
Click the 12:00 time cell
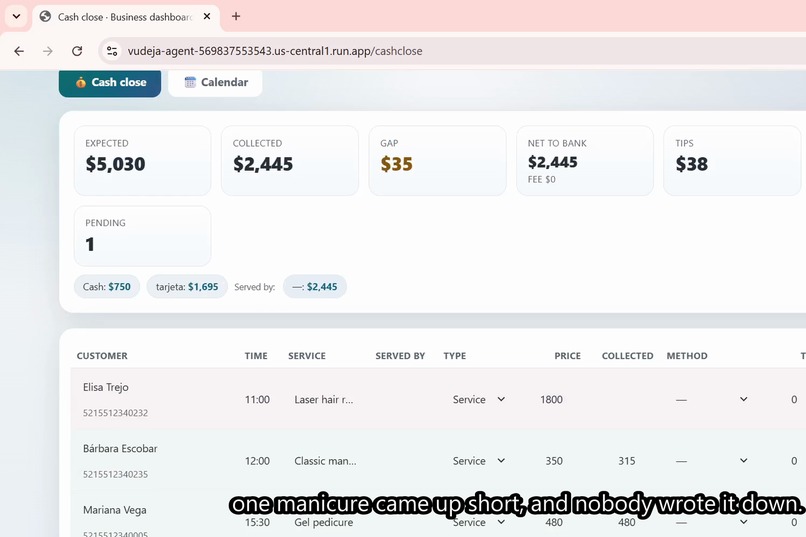coord(258,461)
